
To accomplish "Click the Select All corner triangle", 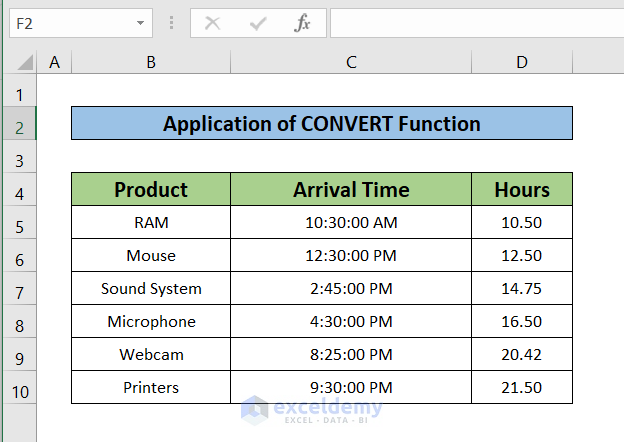I will pyautogui.click(x=25, y=62).
